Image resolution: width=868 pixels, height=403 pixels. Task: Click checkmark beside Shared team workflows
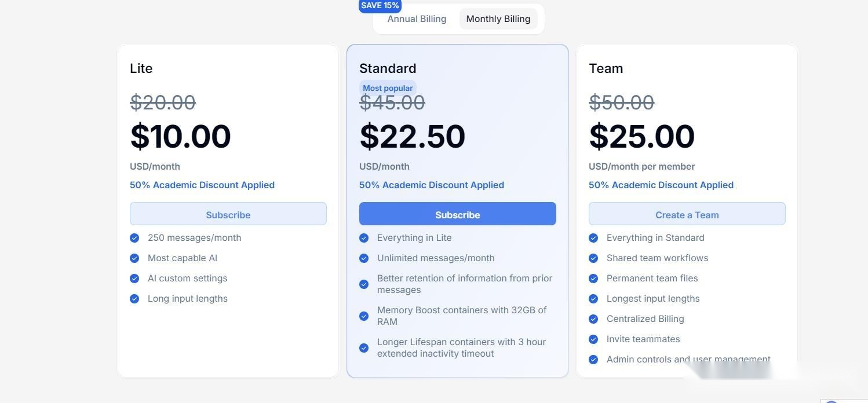pos(593,258)
